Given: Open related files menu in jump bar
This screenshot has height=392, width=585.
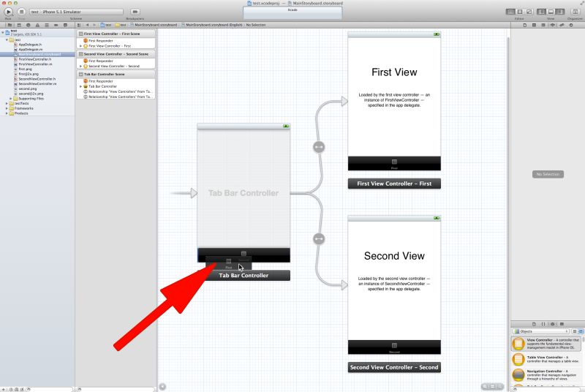Looking at the screenshot, I should [79, 25].
